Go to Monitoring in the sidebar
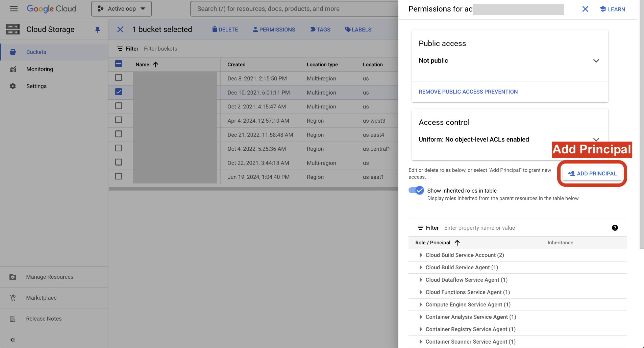The image size is (644, 348). pyautogui.click(x=40, y=69)
